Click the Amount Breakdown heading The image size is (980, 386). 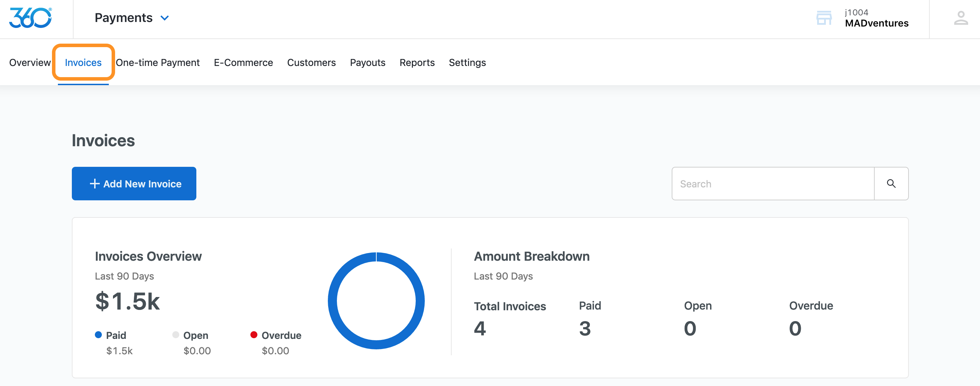532,256
